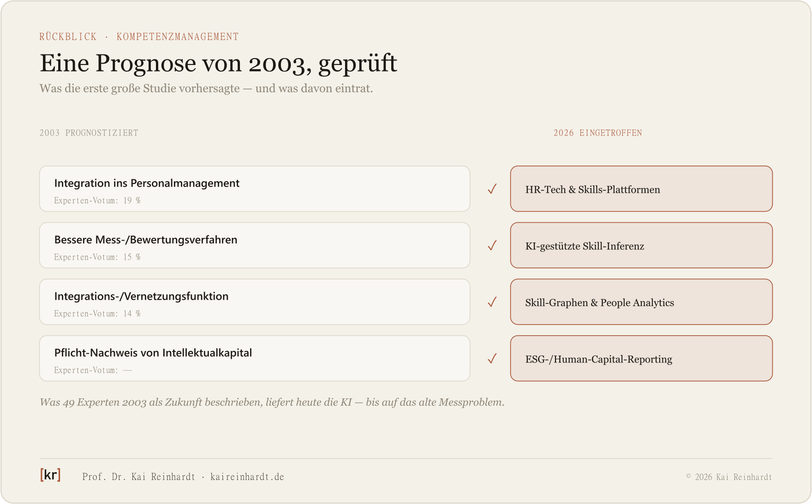Click the checkmark beside Skill-Graphen & People Analytics
This screenshot has width=812, height=504.
click(x=492, y=302)
